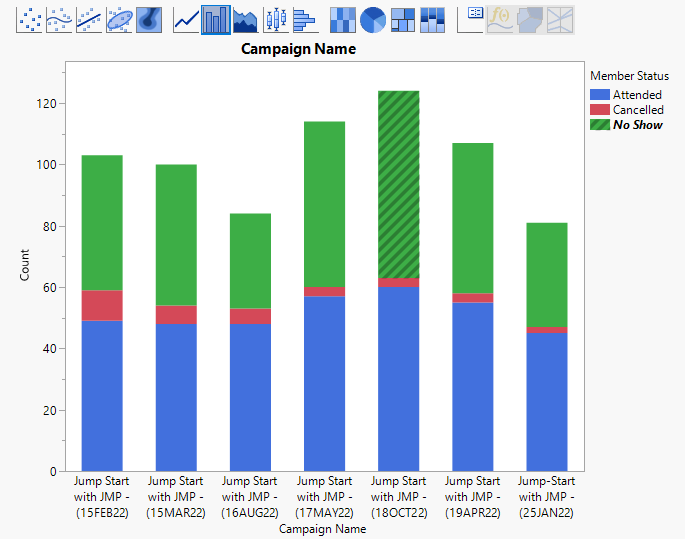This screenshot has width=685, height=539.
Task: Select the Bar chart element icon
Action: point(216,20)
